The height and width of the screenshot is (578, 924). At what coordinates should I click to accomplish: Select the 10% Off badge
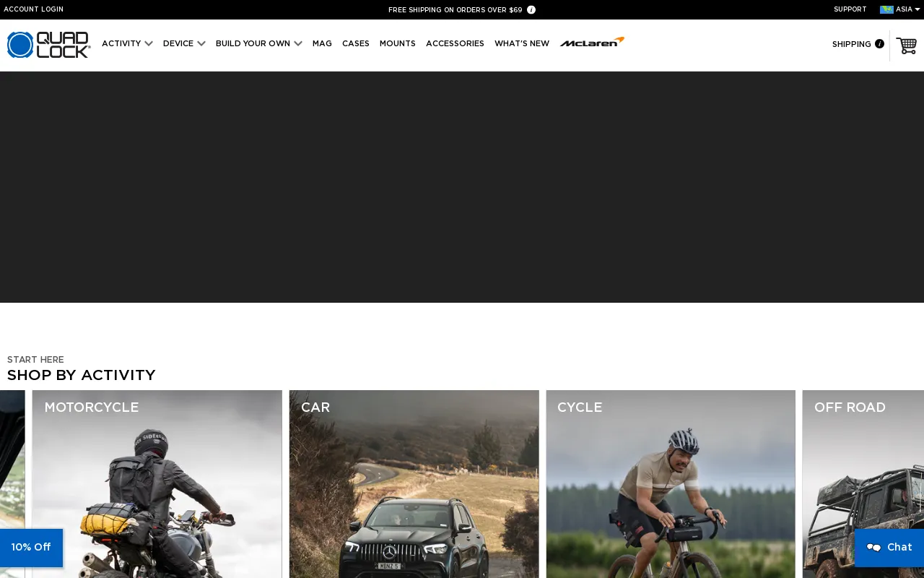point(30,548)
